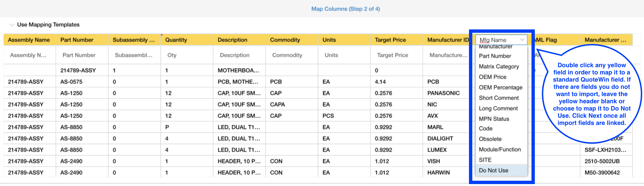Select Matrix Category option
Image resolution: width=644 pixels, height=186 pixels.
(499, 67)
